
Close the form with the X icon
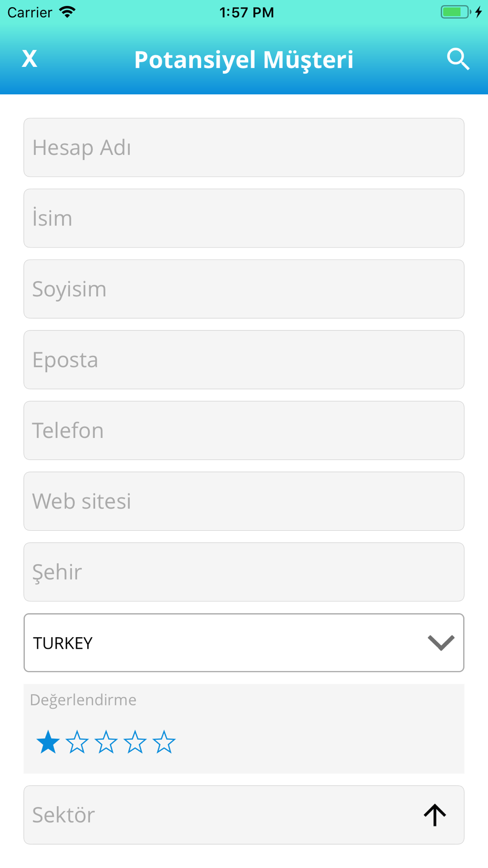coord(29,59)
